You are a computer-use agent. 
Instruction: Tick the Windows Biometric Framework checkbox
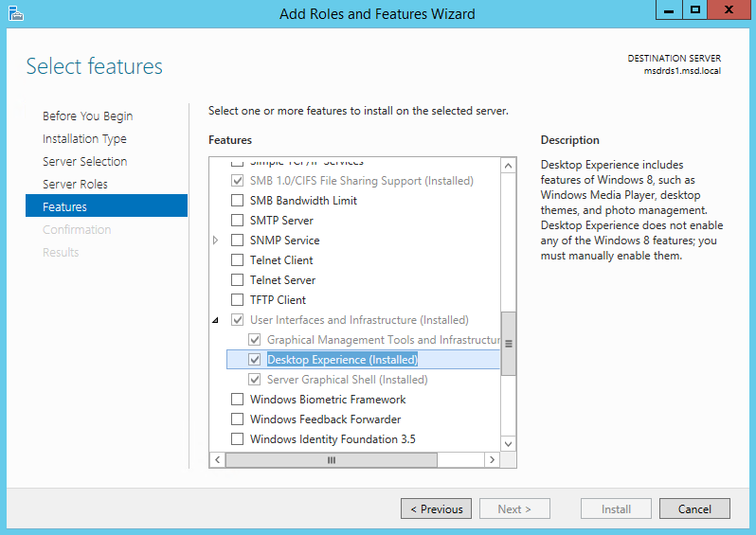click(x=238, y=400)
